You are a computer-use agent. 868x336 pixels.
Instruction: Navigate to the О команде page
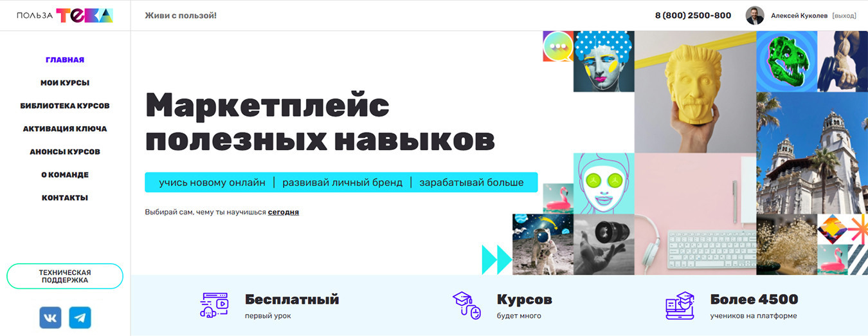65,175
